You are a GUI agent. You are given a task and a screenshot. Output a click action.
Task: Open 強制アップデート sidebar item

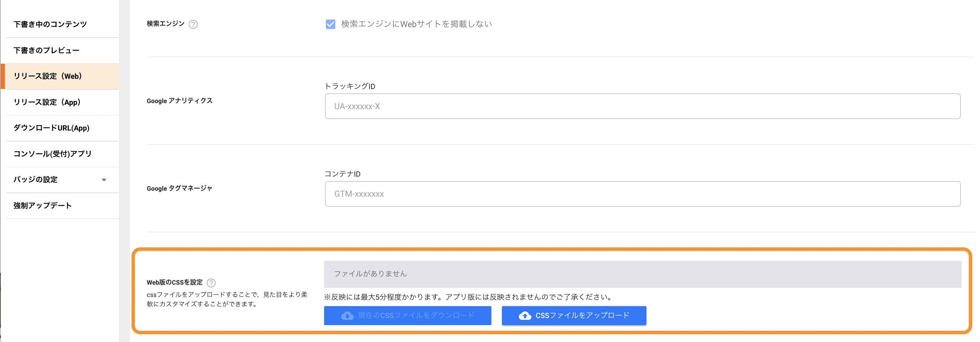63,205
